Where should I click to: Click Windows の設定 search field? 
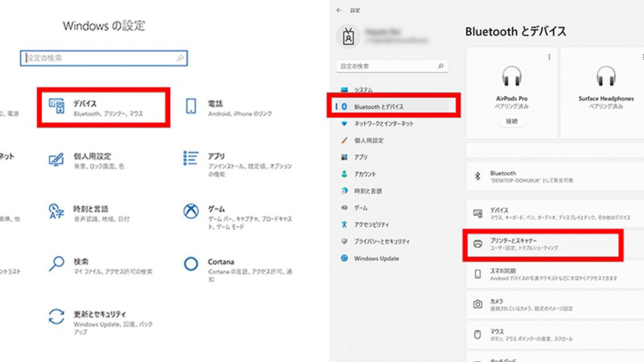(x=104, y=58)
